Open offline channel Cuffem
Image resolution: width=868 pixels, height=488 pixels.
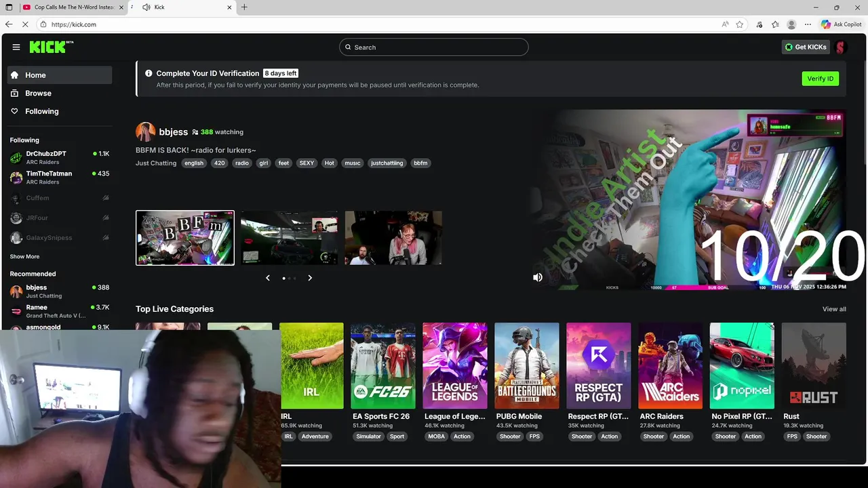[x=60, y=198]
